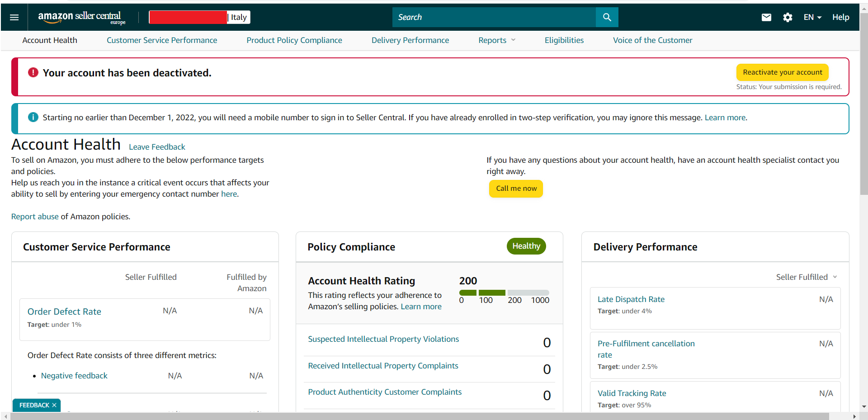Click 'Target: under 1%' text

[54, 325]
